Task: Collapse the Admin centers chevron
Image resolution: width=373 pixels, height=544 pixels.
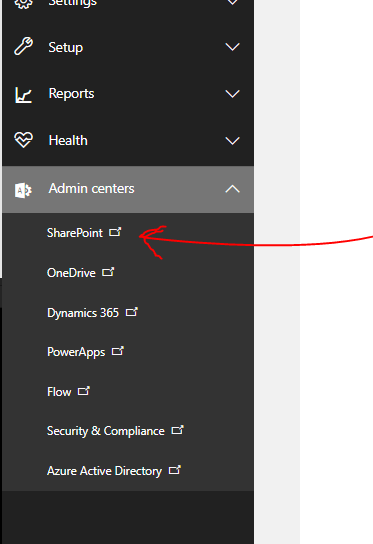Action: coord(232,189)
